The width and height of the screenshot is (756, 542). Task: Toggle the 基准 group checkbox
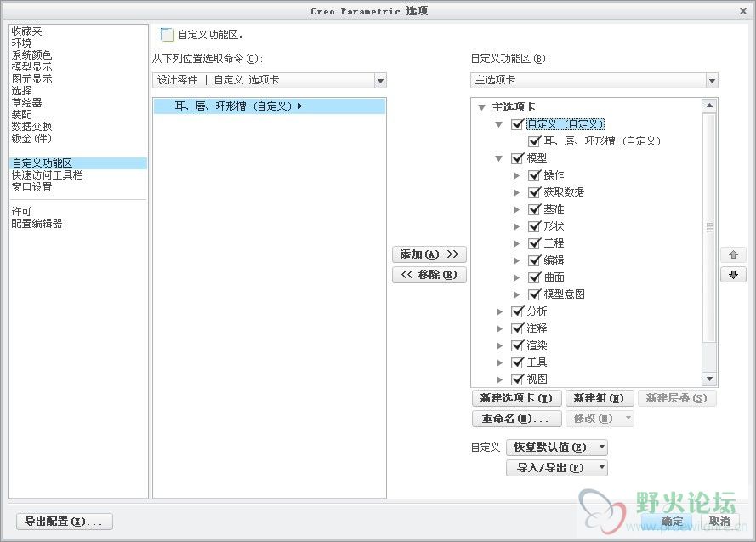[x=534, y=209]
